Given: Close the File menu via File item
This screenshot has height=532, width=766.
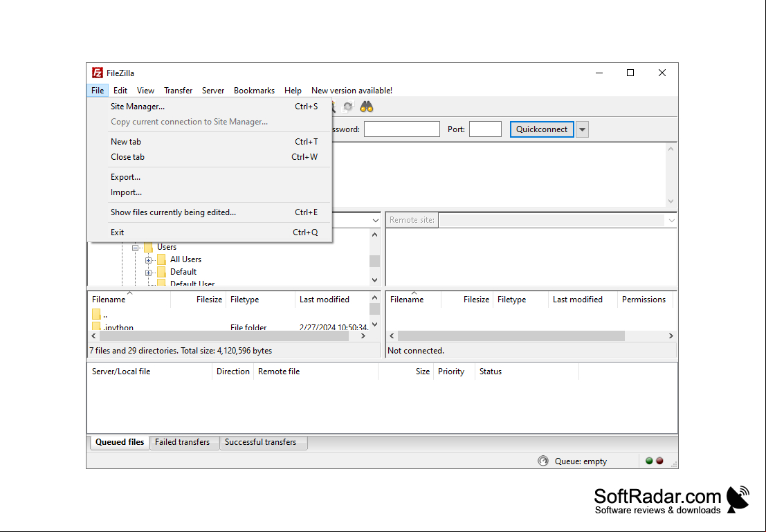Looking at the screenshot, I should click(x=98, y=91).
